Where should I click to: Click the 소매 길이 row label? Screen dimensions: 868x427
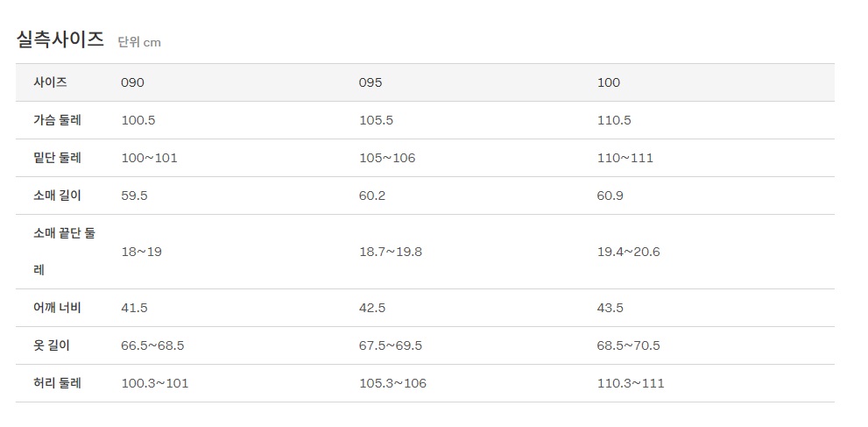[x=57, y=196]
